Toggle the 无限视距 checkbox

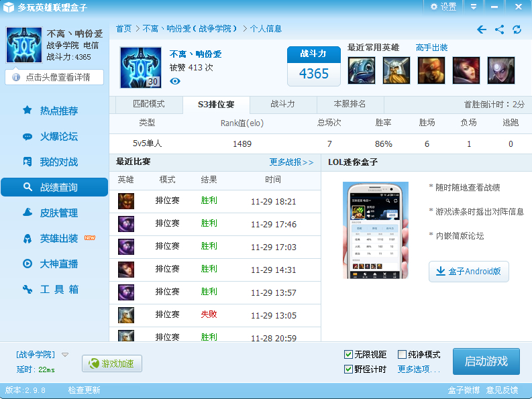[x=348, y=355]
